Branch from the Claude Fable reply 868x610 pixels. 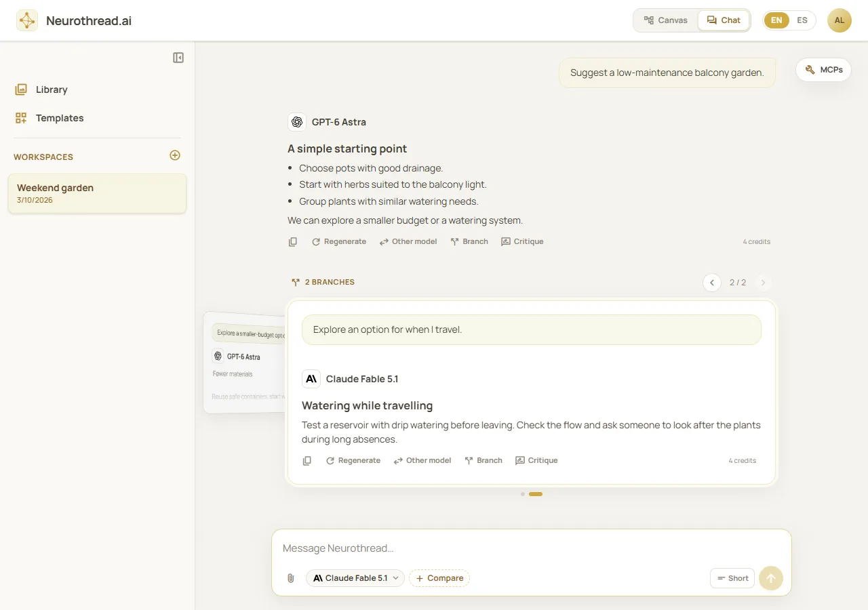(484, 461)
